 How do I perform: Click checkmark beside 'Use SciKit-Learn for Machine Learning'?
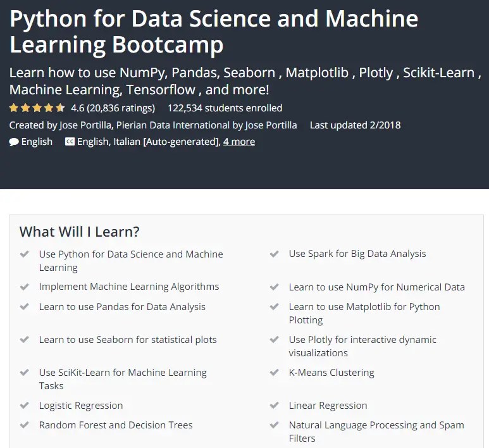click(x=24, y=373)
